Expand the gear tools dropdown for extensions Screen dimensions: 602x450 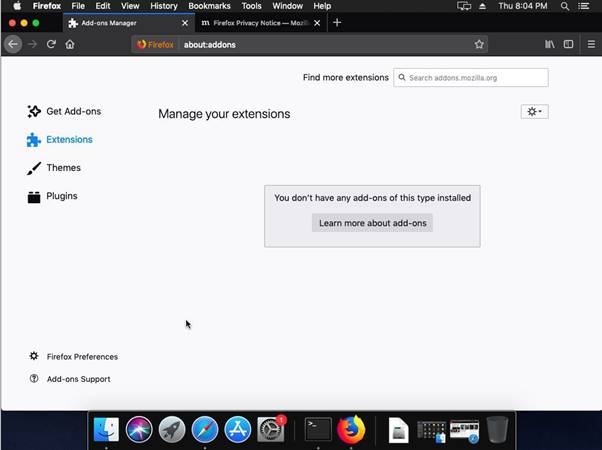pos(534,112)
